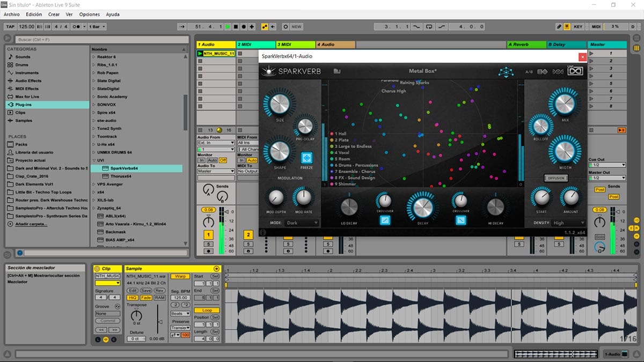Click the Diffusion button in SparkVerb
Screen dimensions: 644x362
[555, 178]
